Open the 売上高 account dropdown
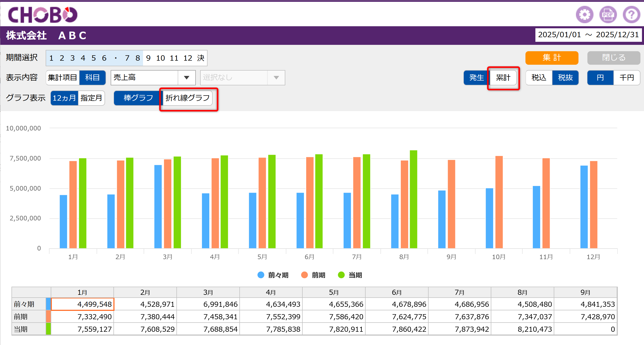Viewport: 644px width, 345px height. [x=153, y=78]
